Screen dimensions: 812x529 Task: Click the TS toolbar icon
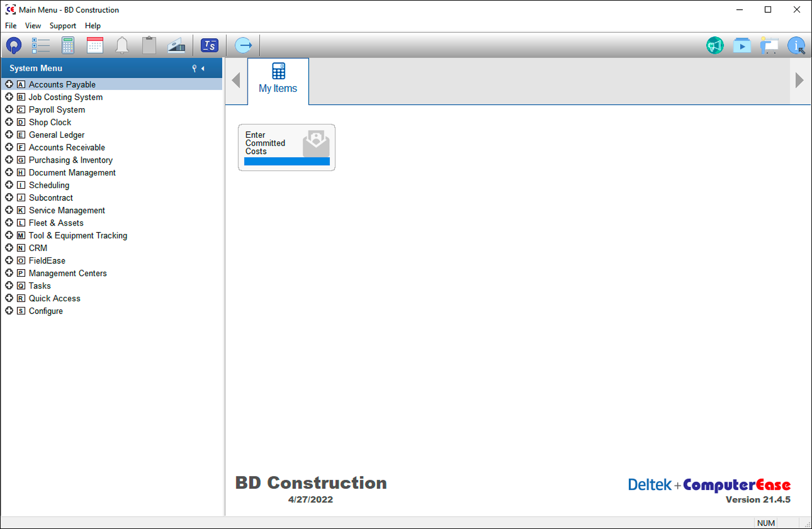[209, 45]
